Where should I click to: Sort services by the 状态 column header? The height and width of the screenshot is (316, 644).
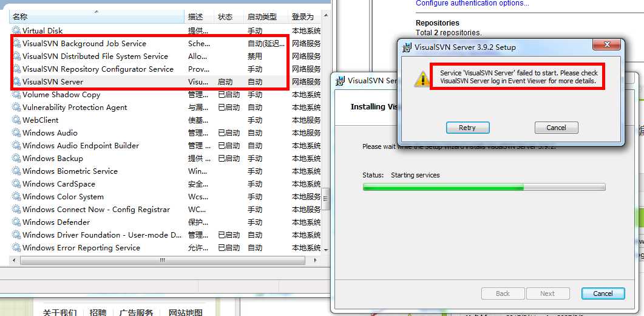pyautogui.click(x=229, y=17)
